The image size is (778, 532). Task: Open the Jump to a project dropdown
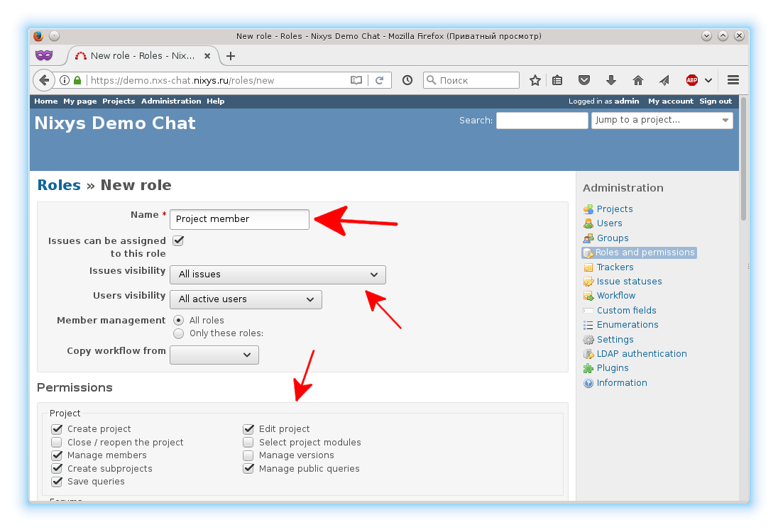(662, 121)
